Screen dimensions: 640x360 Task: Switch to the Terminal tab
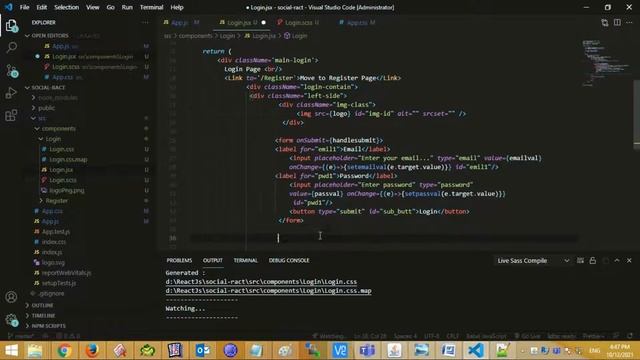point(245,260)
